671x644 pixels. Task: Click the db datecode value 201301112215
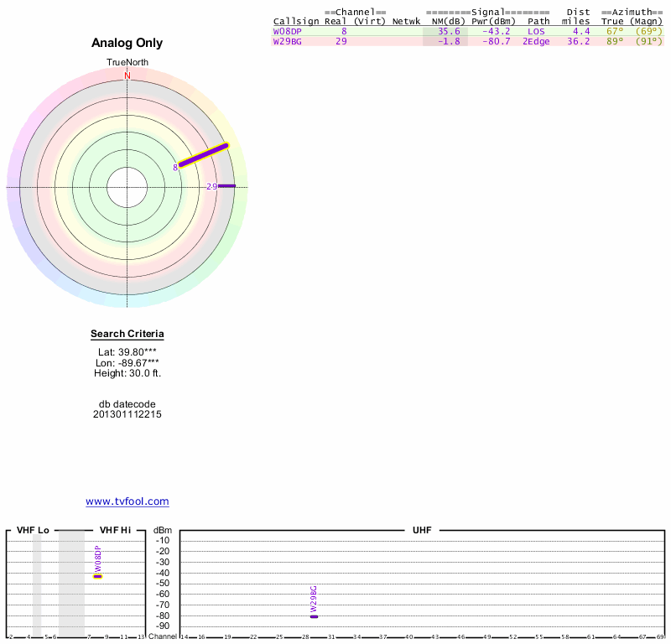(127, 414)
